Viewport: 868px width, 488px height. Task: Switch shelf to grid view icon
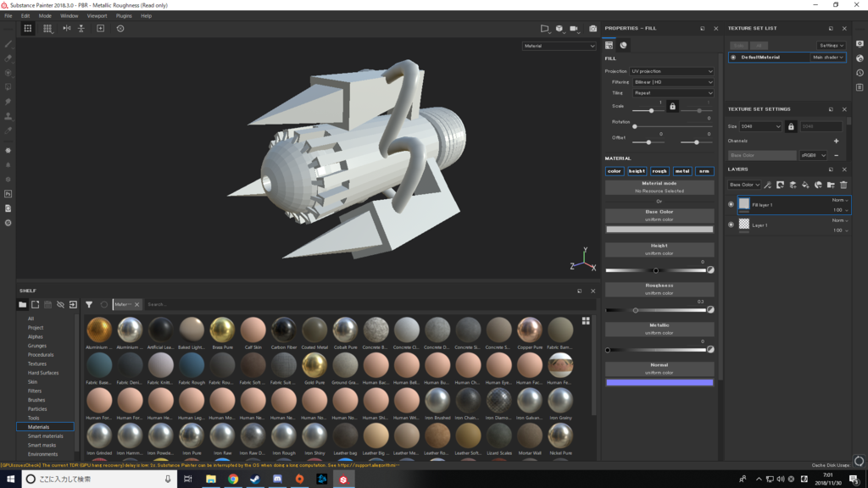586,320
